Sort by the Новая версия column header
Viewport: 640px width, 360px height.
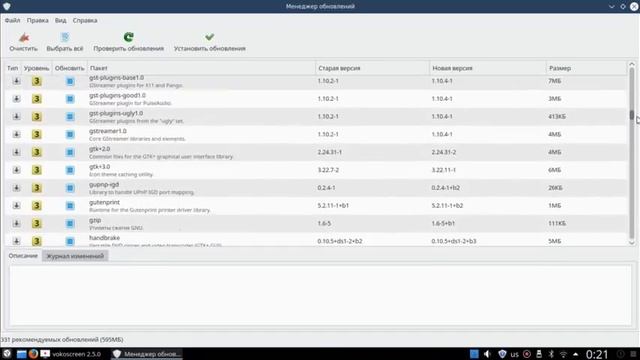(x=487, y=68)
